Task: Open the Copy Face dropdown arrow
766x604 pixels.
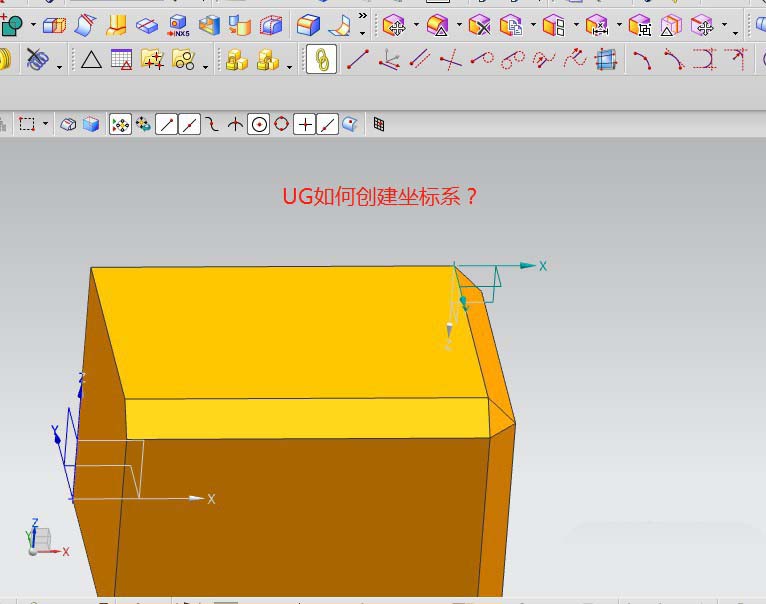Action: [533, 24]
